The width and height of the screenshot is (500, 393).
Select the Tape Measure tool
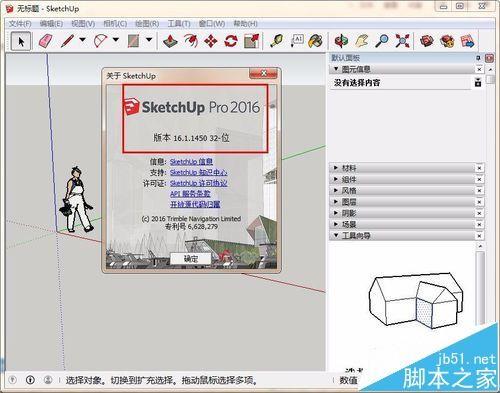tap(276, 41)
